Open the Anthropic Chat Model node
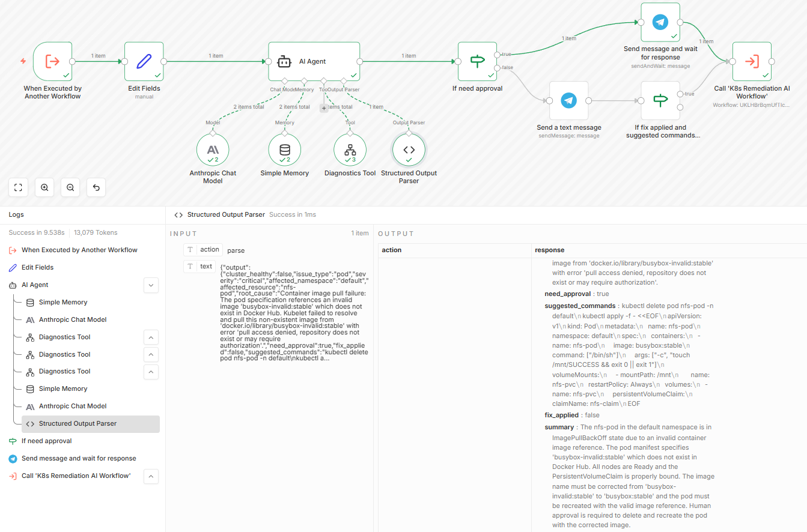This screenshot has height=532, width=807. (212, 150)
